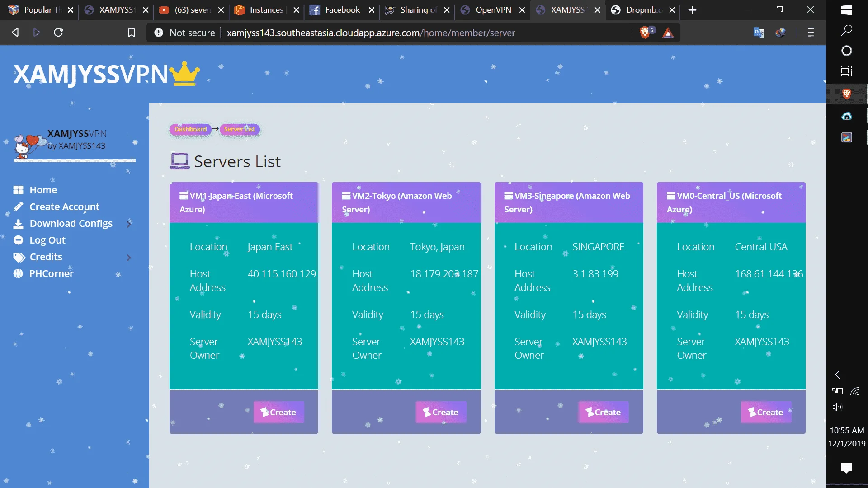The width and height of the screenshot is (868, 488).
Task: Expand the Credits submenu arrow
Action: (129, 258)
